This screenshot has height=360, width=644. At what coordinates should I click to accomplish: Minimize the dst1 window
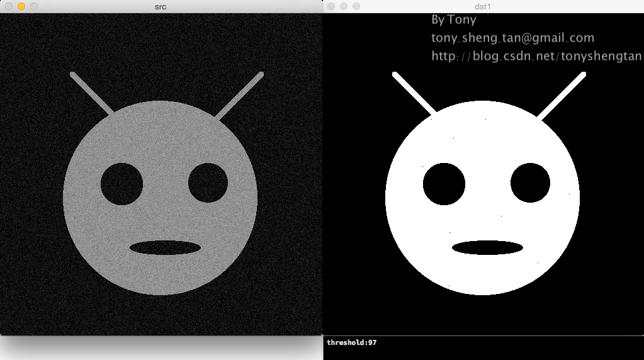[344, 6]
